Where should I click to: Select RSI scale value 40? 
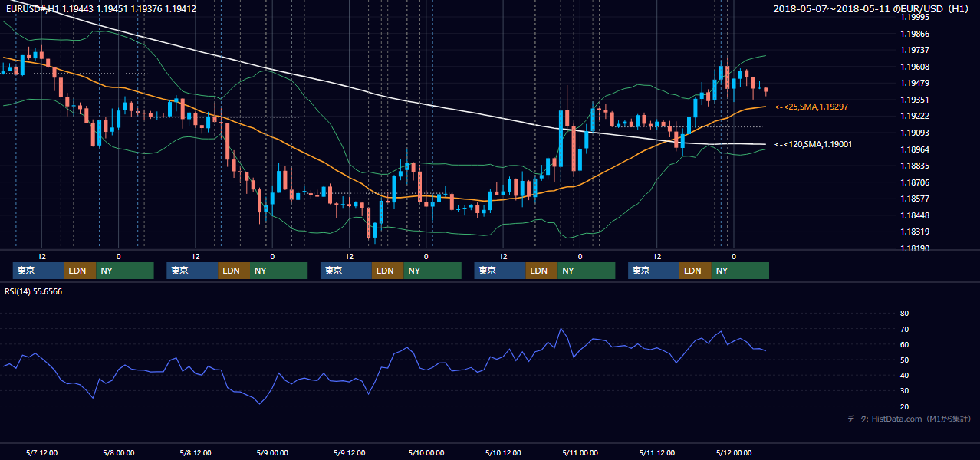[x=904, y=376]
